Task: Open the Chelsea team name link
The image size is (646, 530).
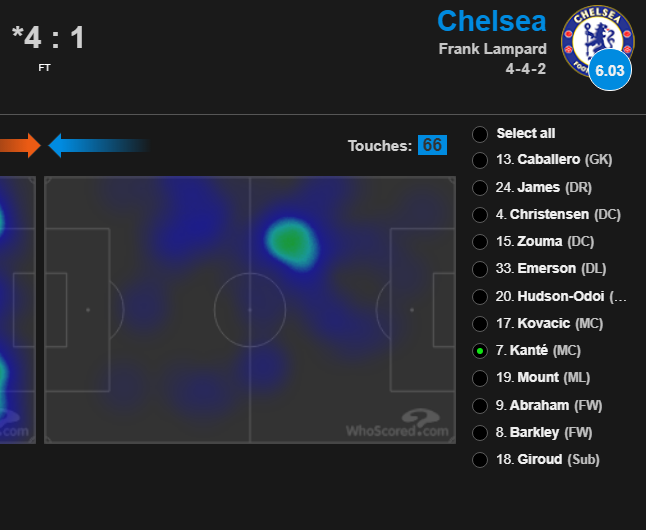Action: 492,21
